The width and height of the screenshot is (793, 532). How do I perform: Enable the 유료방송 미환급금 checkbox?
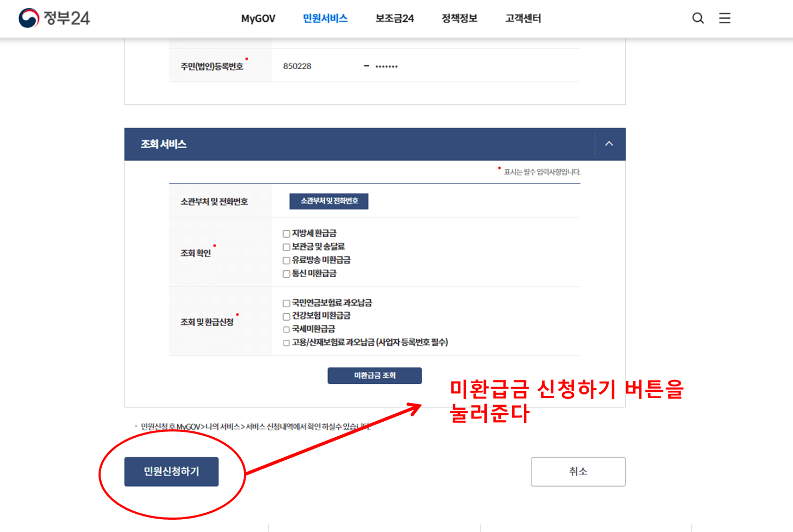286,260
